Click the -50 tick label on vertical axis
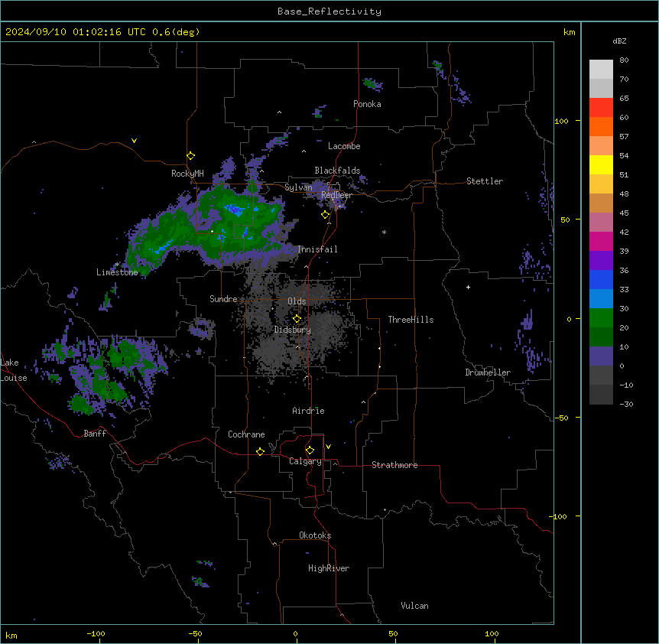 pyautogui.click(x=561, y=418)
